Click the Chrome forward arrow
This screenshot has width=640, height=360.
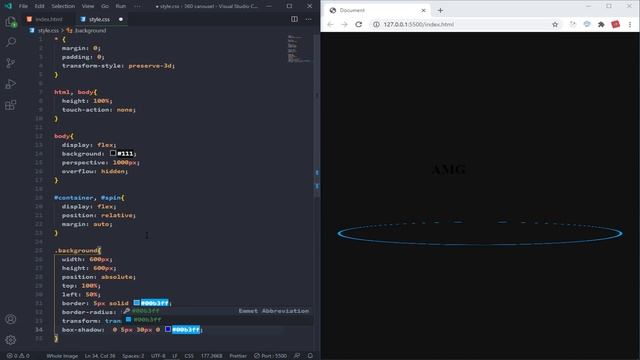(x=344, y=24)
